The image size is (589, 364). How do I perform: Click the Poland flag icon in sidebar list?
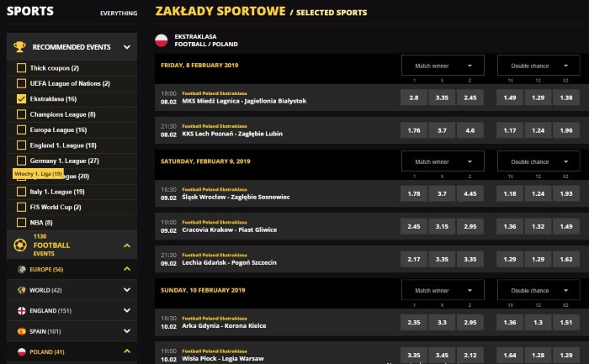click(22, 351)
